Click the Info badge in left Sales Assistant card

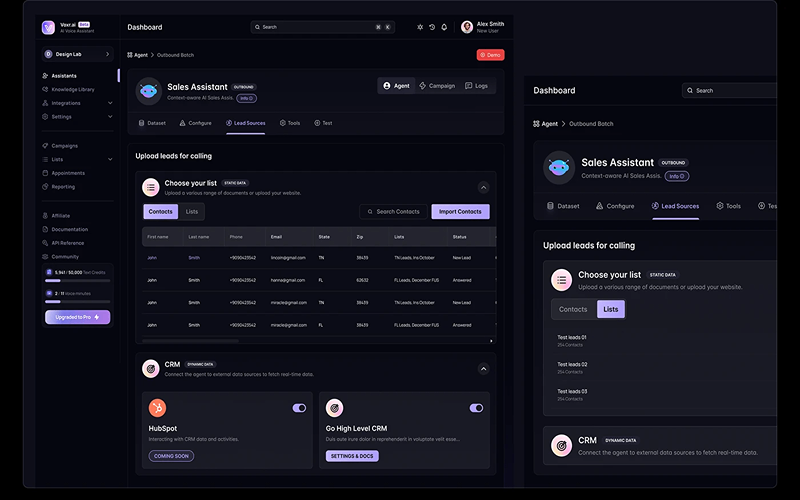(x=246, y=98)
